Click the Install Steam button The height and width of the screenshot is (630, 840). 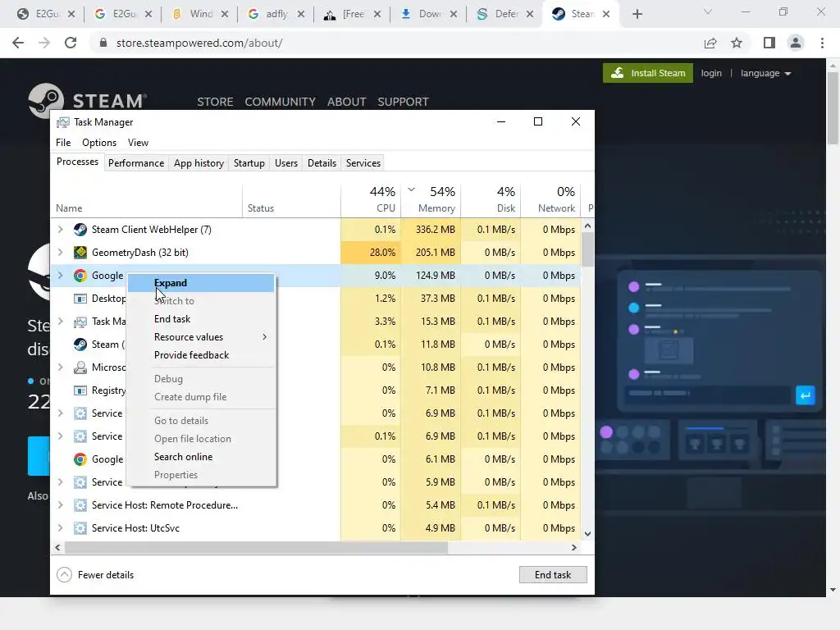coord(648,73)
